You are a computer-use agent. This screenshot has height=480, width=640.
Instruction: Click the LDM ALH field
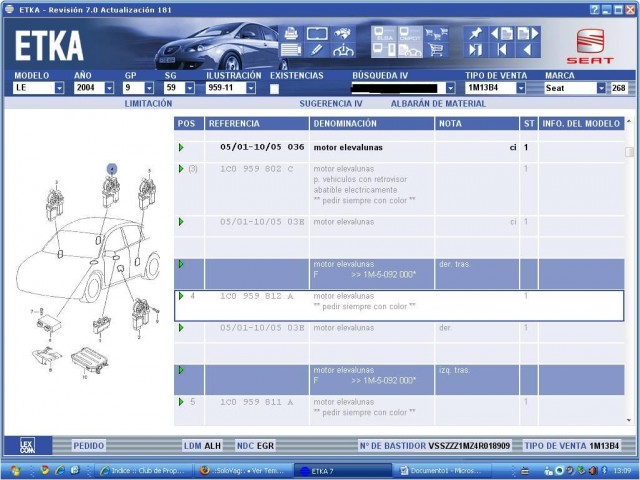(202, 446)
